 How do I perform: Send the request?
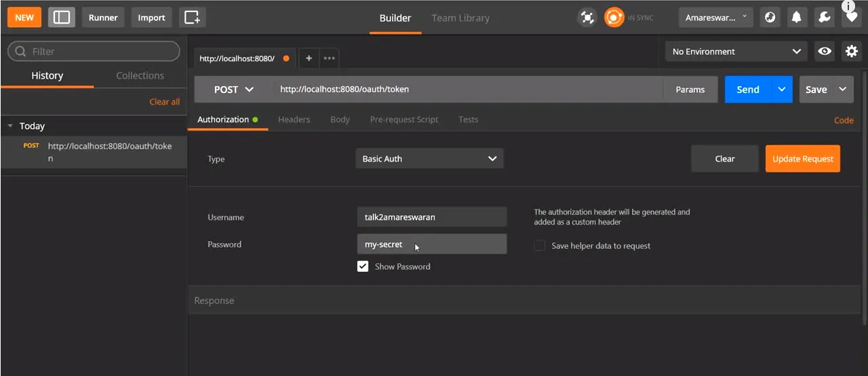point(748,90)
